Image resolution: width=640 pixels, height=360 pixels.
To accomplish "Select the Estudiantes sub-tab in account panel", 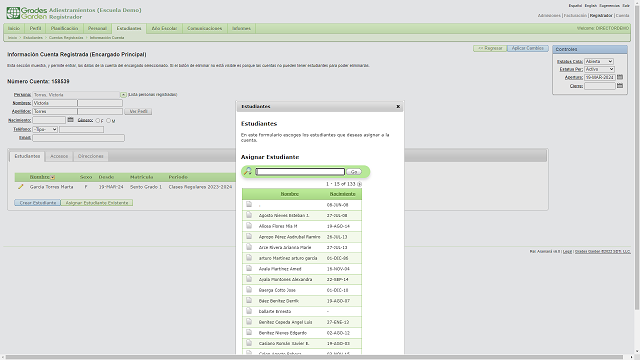I will coord(27,156).
